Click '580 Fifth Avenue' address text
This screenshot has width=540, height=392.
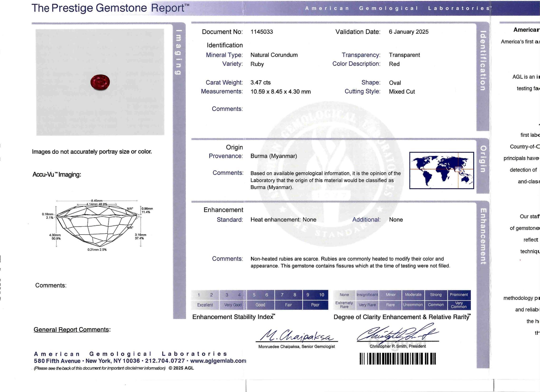point(57,361)
